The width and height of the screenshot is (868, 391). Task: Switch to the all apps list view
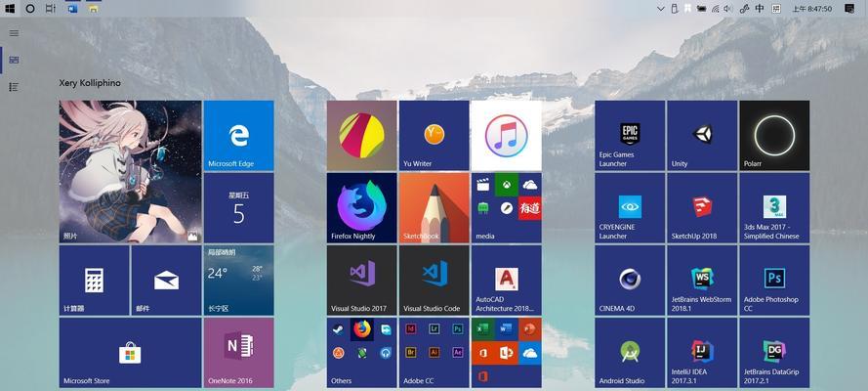(x=14, y=87)
